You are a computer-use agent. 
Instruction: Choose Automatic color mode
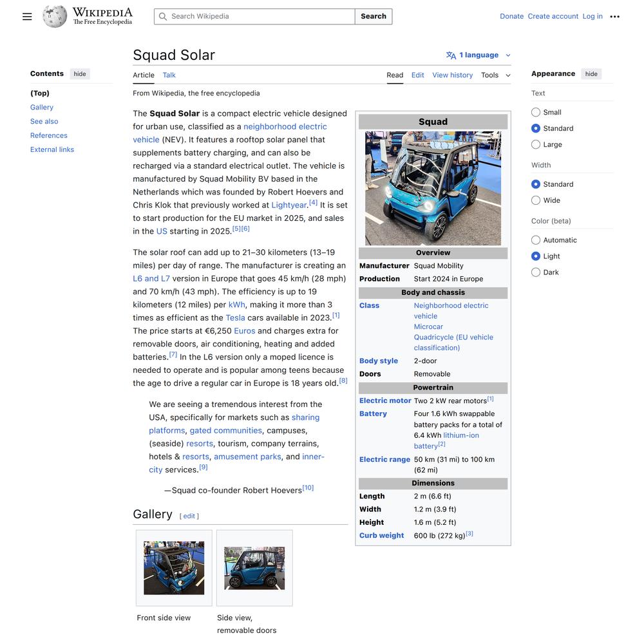pyautogui.click(x=536, y=240)
